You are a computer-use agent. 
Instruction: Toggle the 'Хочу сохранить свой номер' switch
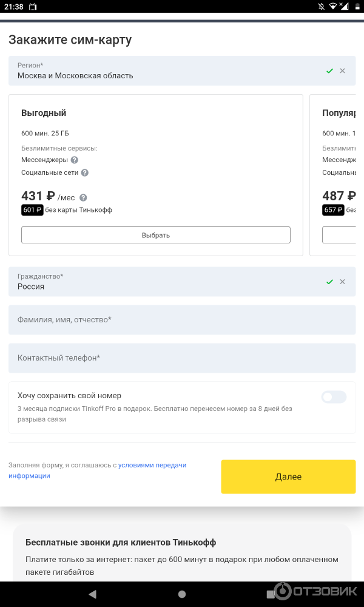[334, 397]
